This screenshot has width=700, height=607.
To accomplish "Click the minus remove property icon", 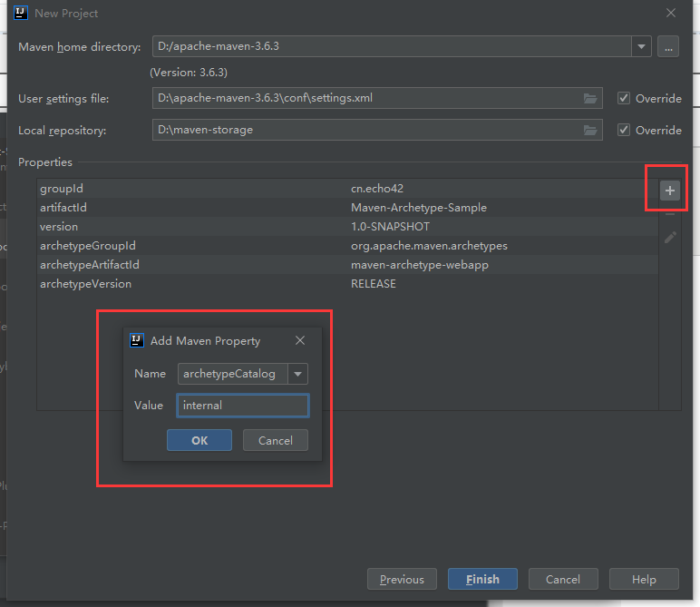I will tap(670, 214).
